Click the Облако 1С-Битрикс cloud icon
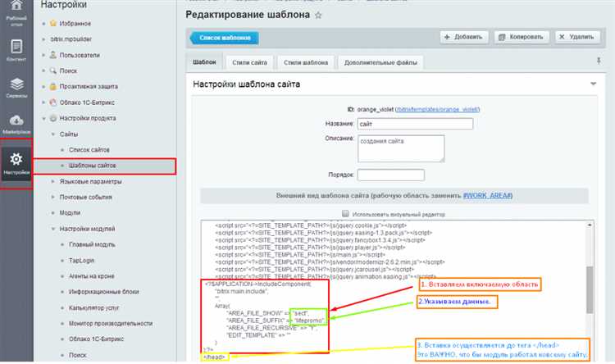Viewport: 615px width, 364px height. [x=53, y=102]
